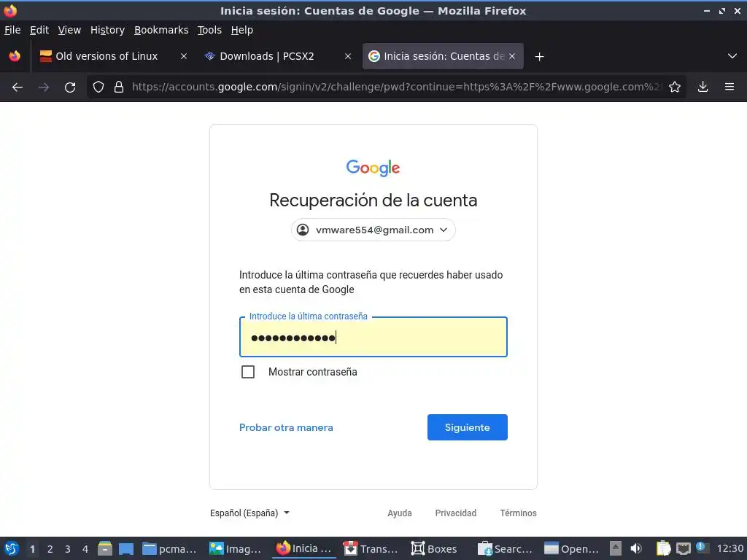Click the 12:30 taskbar clock
747x560 pixels.
[x=729, y=548]
